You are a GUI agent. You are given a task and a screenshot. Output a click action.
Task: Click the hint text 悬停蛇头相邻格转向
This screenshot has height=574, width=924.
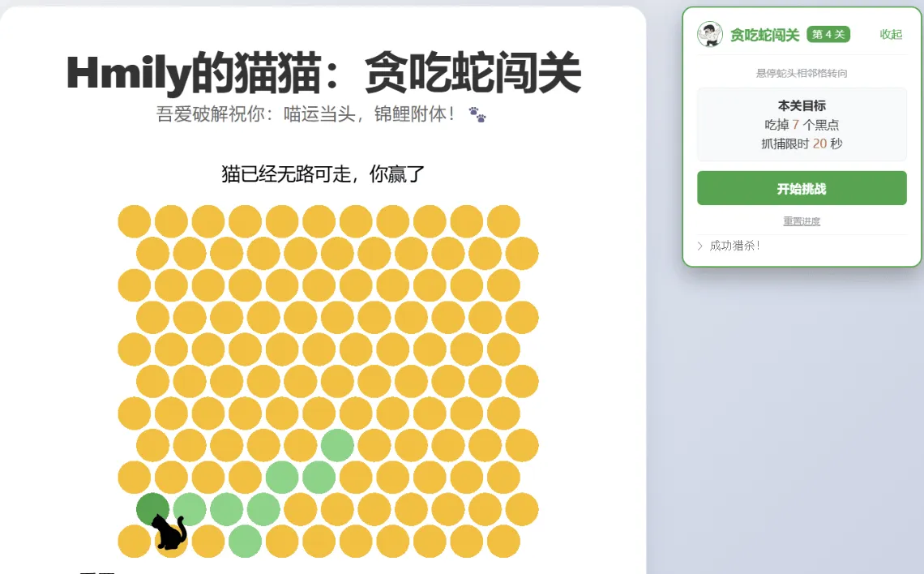tap(801, 72)
